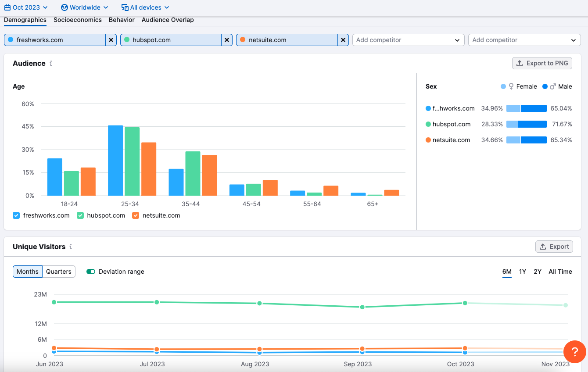Switch to the Socioeconomics tab
This screenshot has width=588, height=372.
[78, 20]
